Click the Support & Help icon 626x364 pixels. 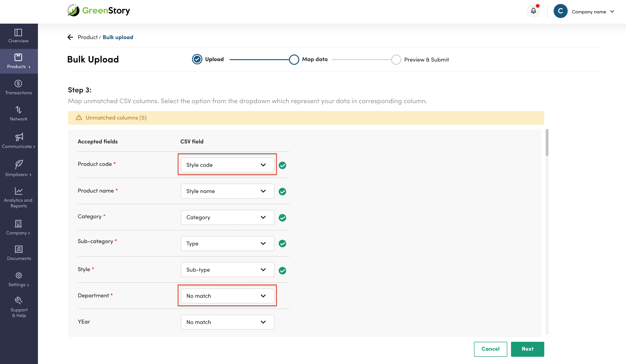pos(19,300)
